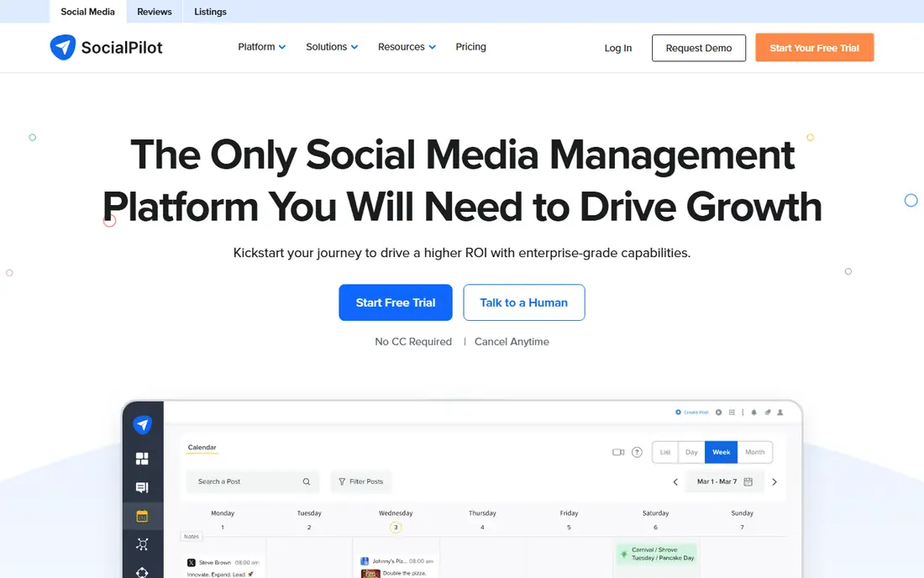Click the Johnny's Piz... post account icon
Viewport: 924px width, 578px height.
[x=365, y=561]
